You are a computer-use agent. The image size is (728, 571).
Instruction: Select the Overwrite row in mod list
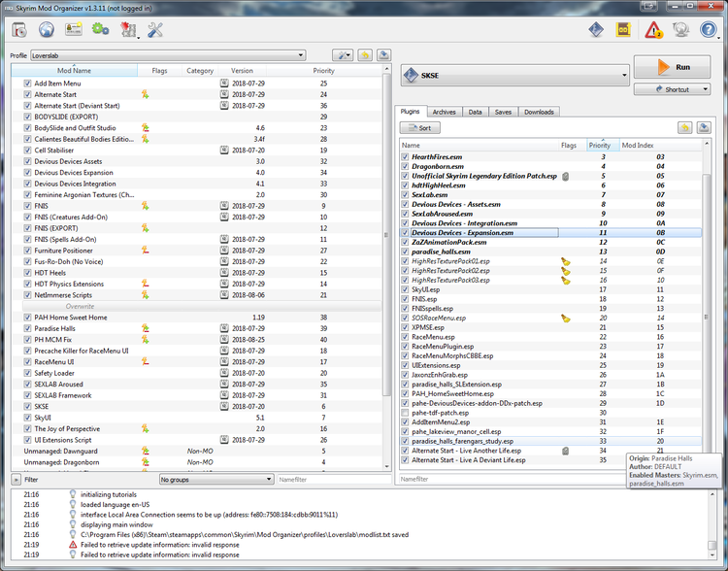202,307
